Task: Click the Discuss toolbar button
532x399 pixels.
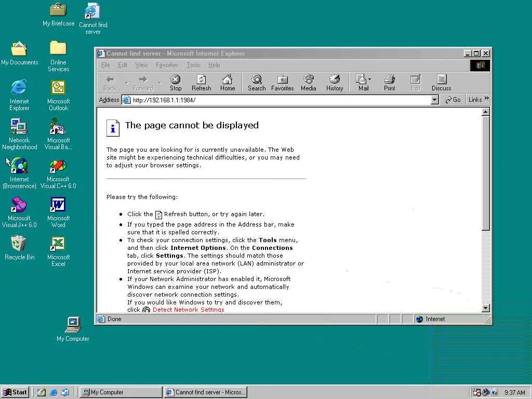Action: [x=442, y=83]
